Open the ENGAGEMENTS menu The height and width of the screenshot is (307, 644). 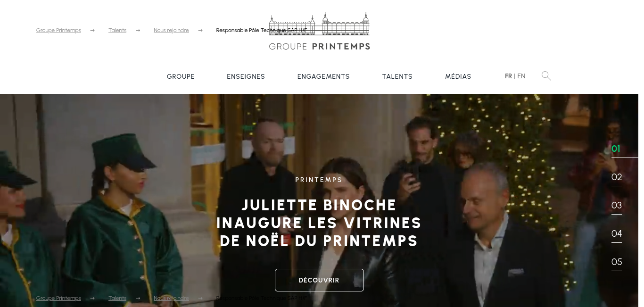click(323, 76)
